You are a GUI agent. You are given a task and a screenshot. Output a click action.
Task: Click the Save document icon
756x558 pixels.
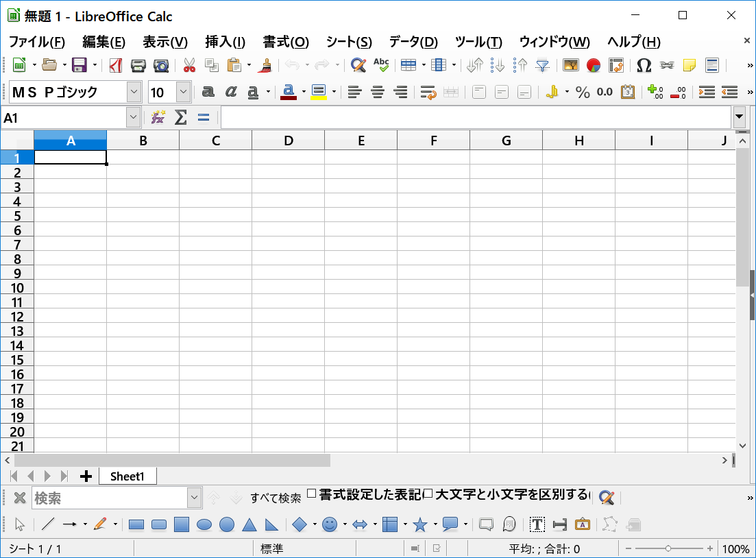pos(80,65)
